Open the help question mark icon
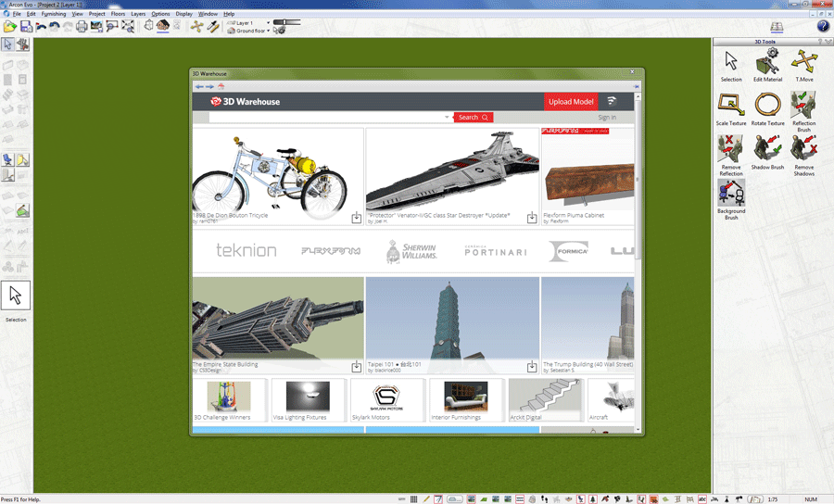834x504 pixels. [822, 26]
